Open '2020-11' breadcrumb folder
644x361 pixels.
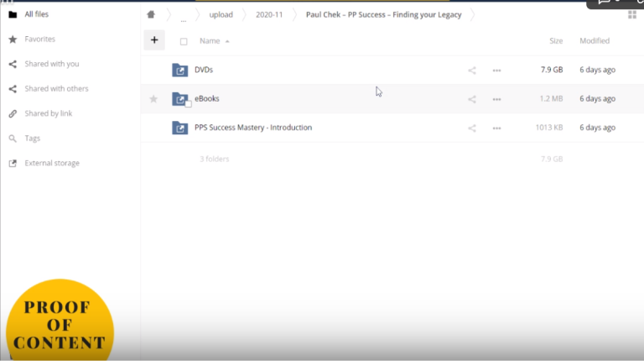[x=269, y=15]
